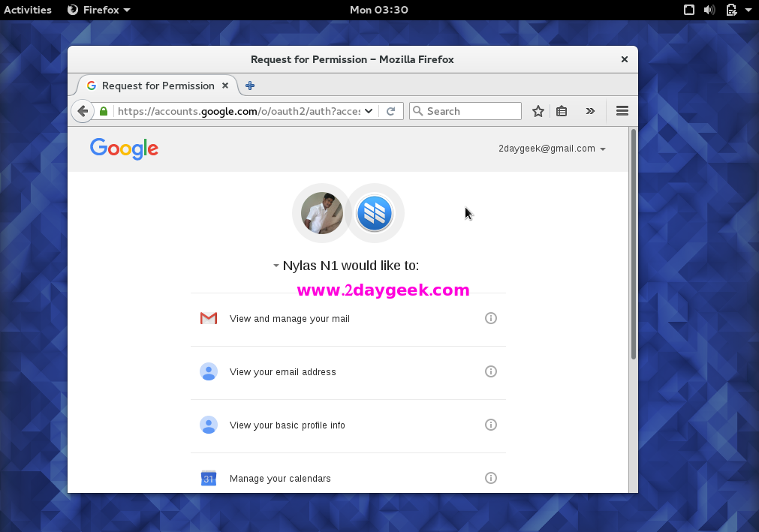
Task: Click the green padlock security icon
Action: click(x=104, y=111)
